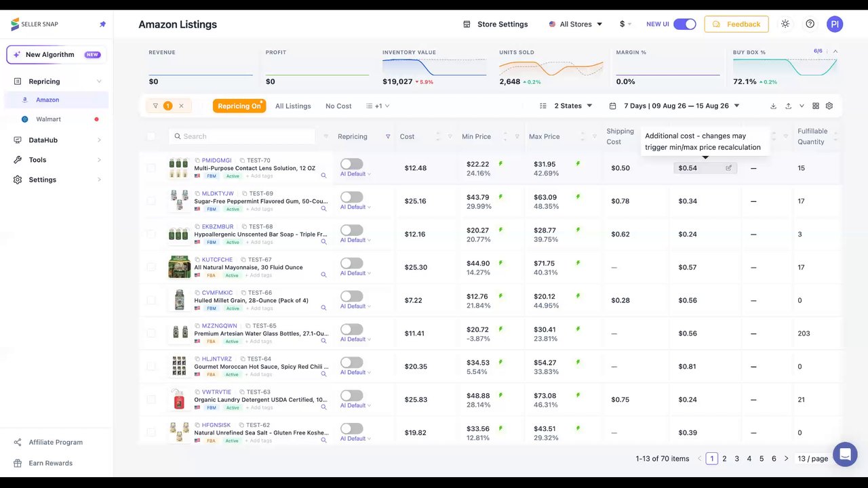868x488 pixels.
Task: Open the PI user profile avatar
Action: pos(835,24)
